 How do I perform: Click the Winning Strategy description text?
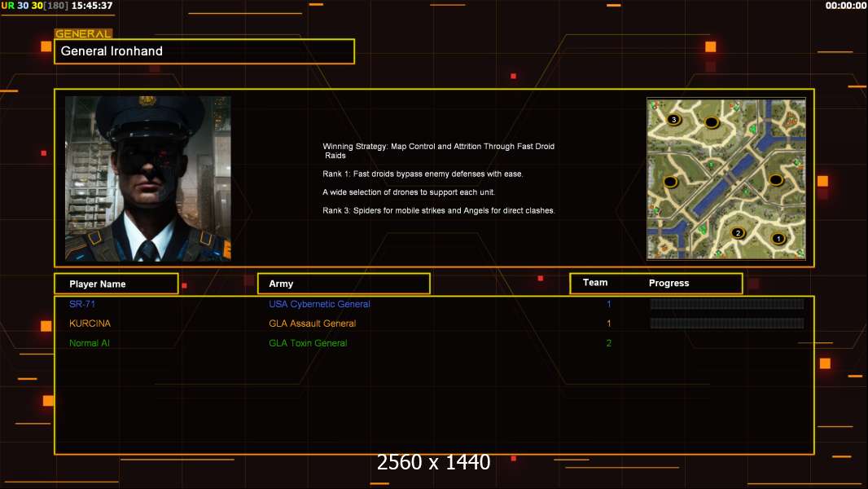click(x=438, y=151)
